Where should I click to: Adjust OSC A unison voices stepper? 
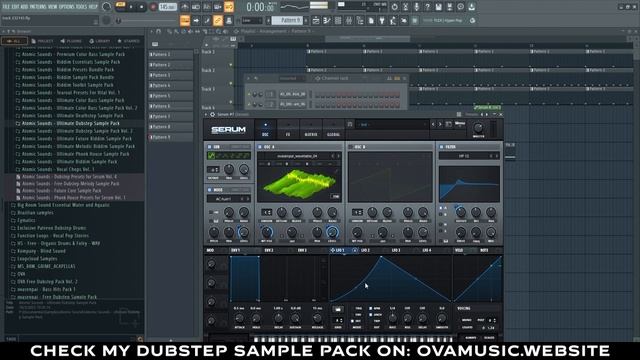point(267,212)
